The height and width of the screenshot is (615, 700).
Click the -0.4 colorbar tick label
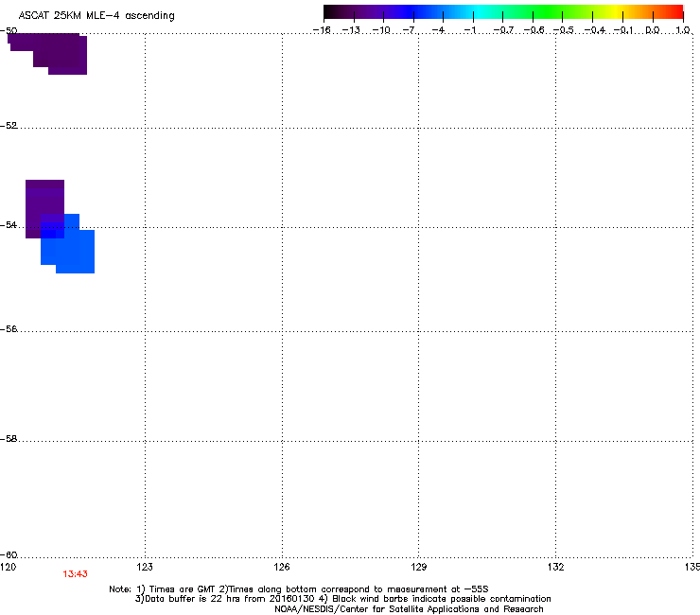coord(595,30)
